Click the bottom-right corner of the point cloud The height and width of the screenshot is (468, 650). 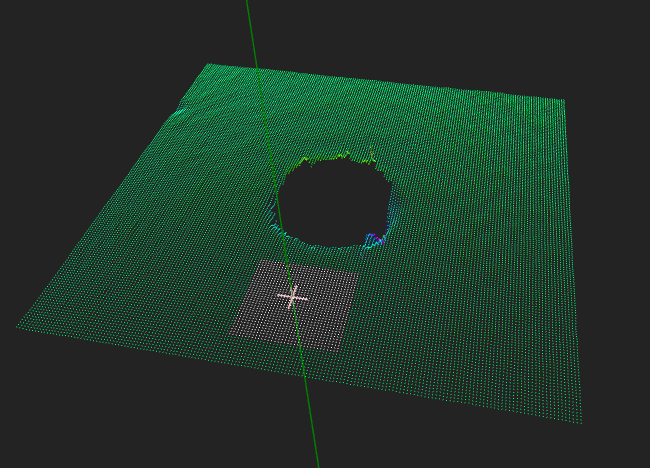click(580, 420)
